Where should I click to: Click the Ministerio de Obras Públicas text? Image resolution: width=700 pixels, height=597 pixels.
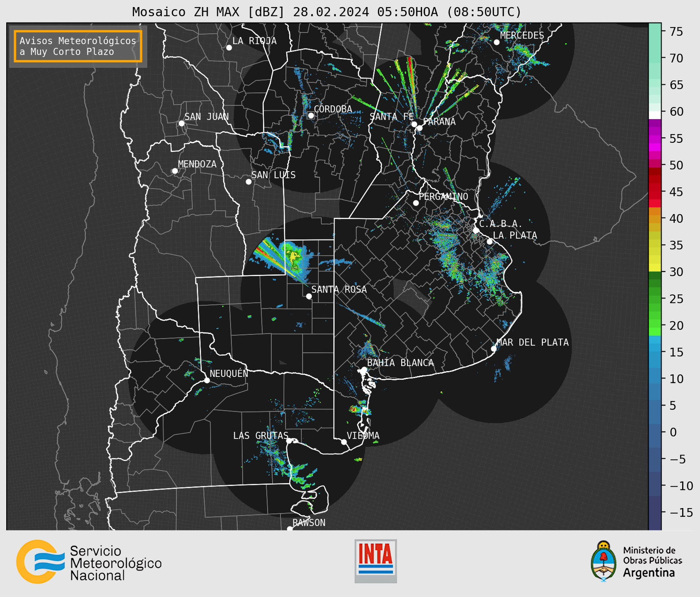(x=652, y=555)
